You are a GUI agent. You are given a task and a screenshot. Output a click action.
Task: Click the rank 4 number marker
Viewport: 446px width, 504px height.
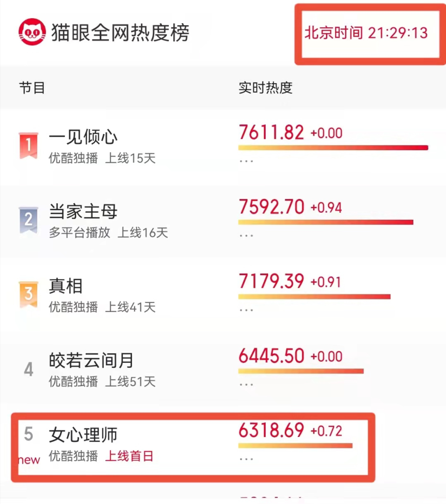(29, 369)
